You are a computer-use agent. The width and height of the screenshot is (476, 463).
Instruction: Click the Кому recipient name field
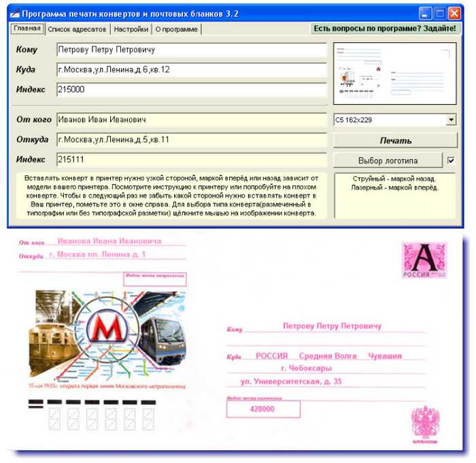click(x=192, y=50)
